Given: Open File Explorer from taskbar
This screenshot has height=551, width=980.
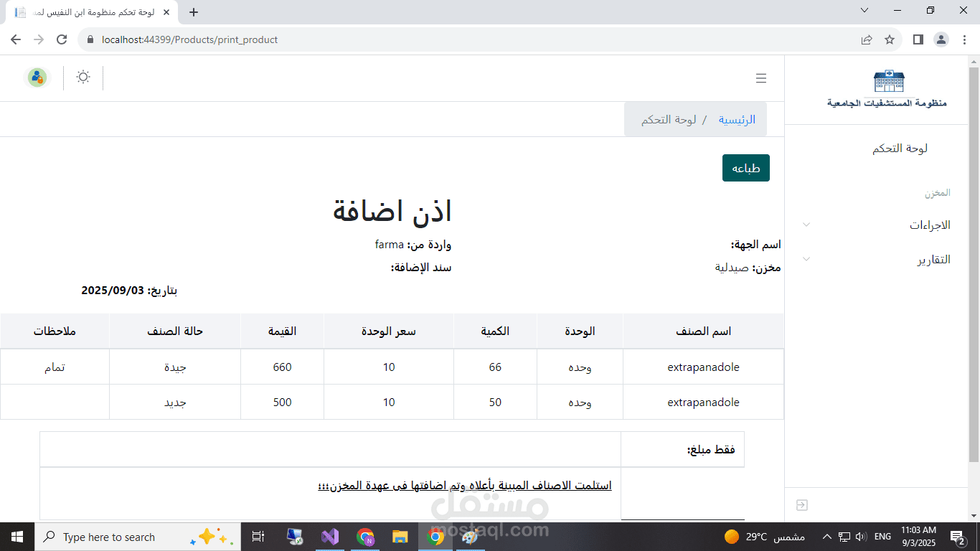Looking at the screenshot, I should 400,537.
